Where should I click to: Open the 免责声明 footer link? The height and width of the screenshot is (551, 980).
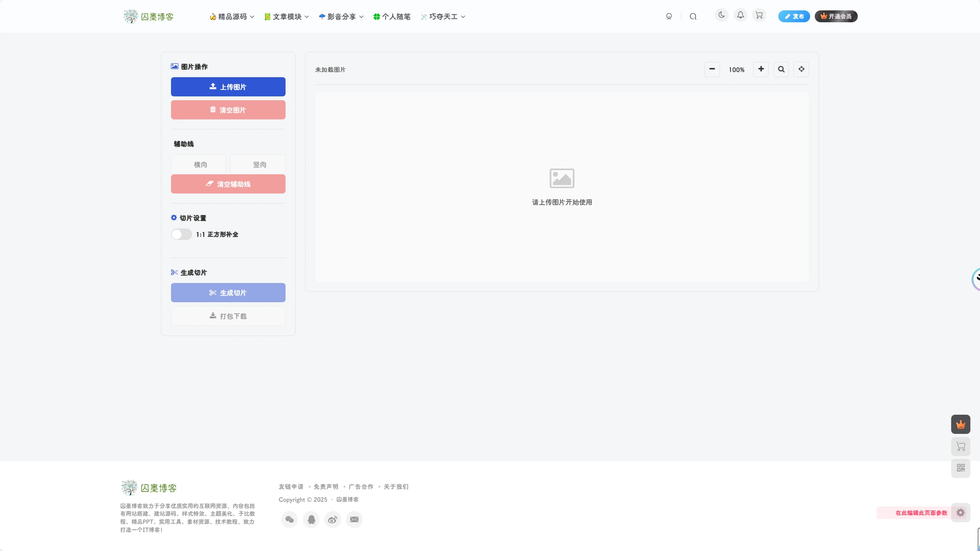[326, 486]
